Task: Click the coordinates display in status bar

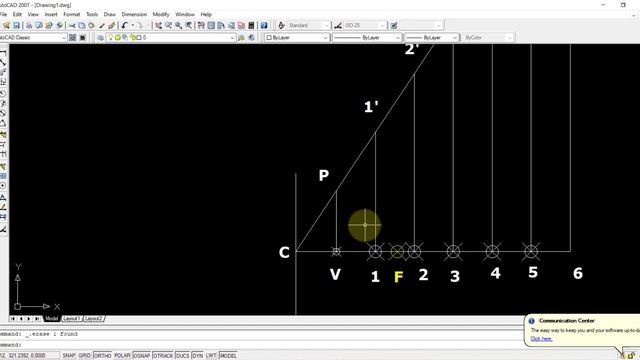Action: point(29,356)
